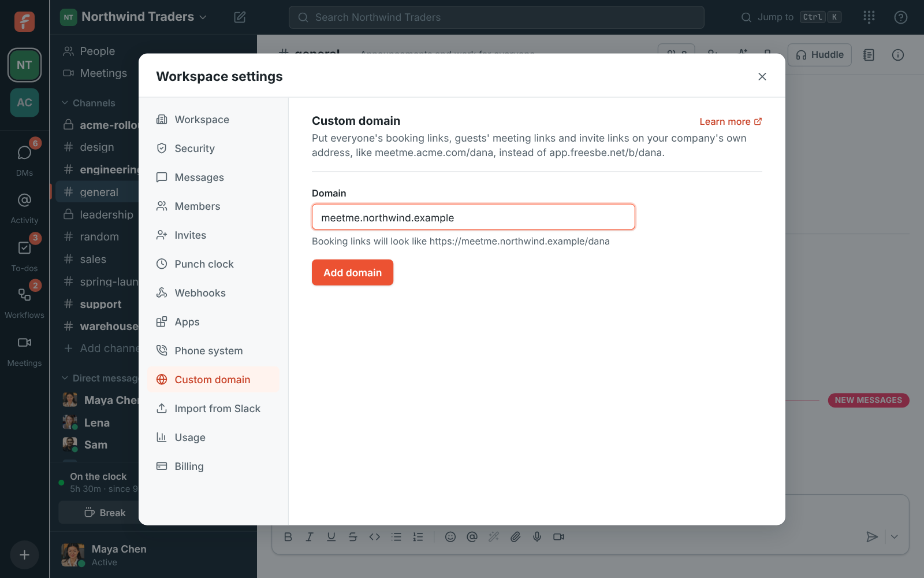Click the Freesbe app logo icon

[24, 21]
